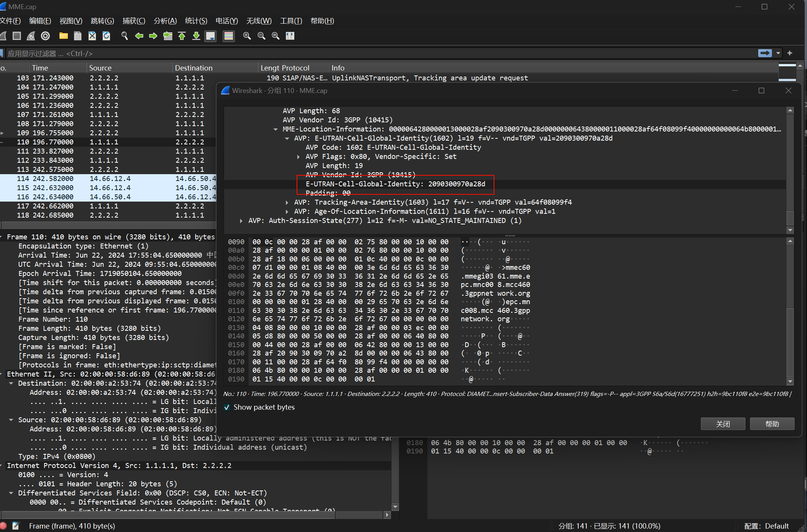Click the resize columns icon
Image resolution: width=807 pixels, height=532 pixels.
coord(290,36)
